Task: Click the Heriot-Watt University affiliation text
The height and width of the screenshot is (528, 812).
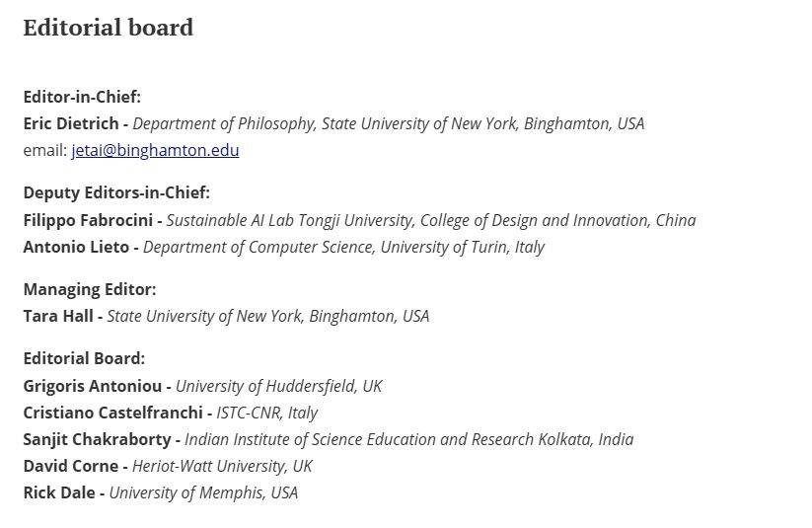Action: coord(222,466)
